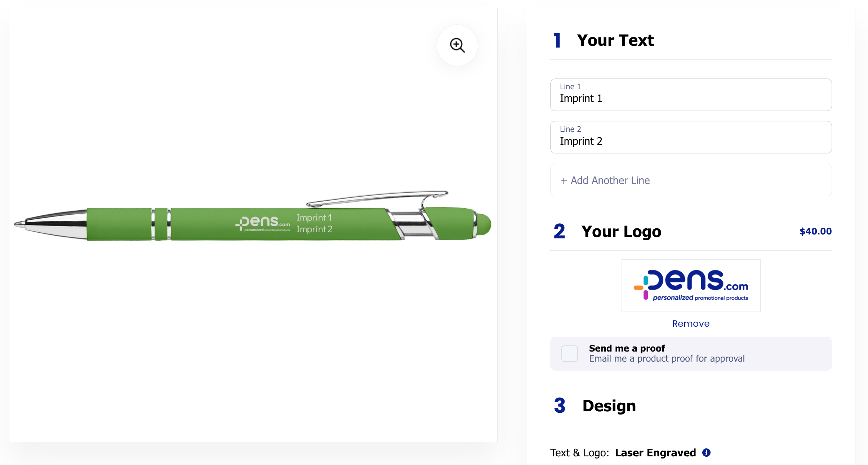Screen dimensions: 868x465
Task: Click the step 2 number badge
Action: coord(559,231)
